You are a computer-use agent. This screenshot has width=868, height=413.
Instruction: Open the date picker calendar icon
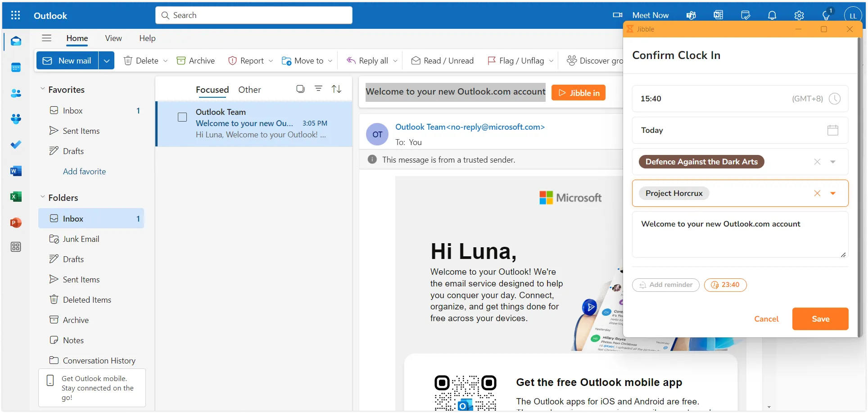click(x=832, y=130)
